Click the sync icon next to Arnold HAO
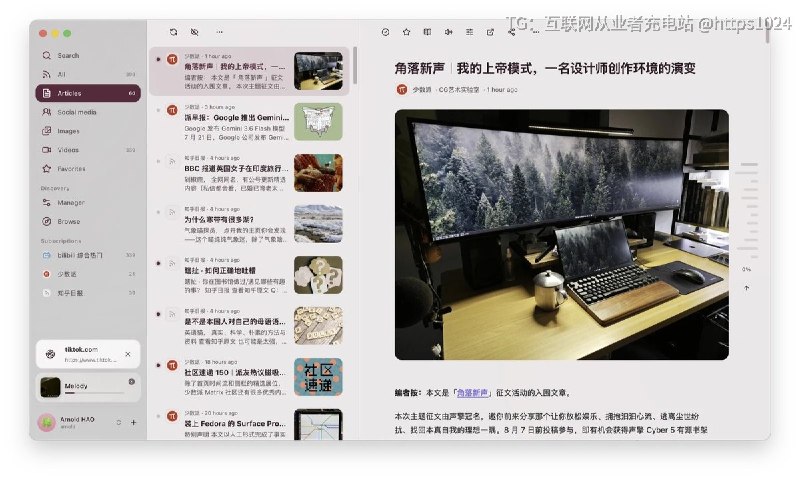This screenshot has width=800, height=479. pos(118,422)
